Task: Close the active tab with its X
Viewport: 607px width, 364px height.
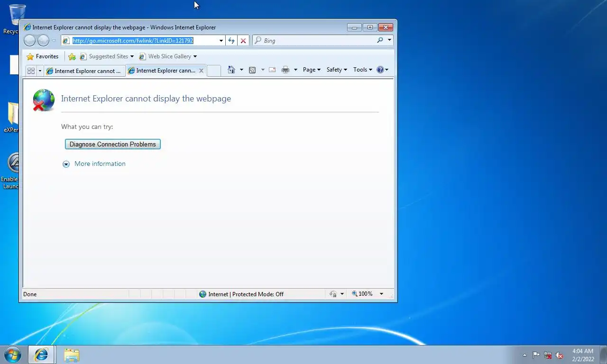Action: [x=201, y=71]
